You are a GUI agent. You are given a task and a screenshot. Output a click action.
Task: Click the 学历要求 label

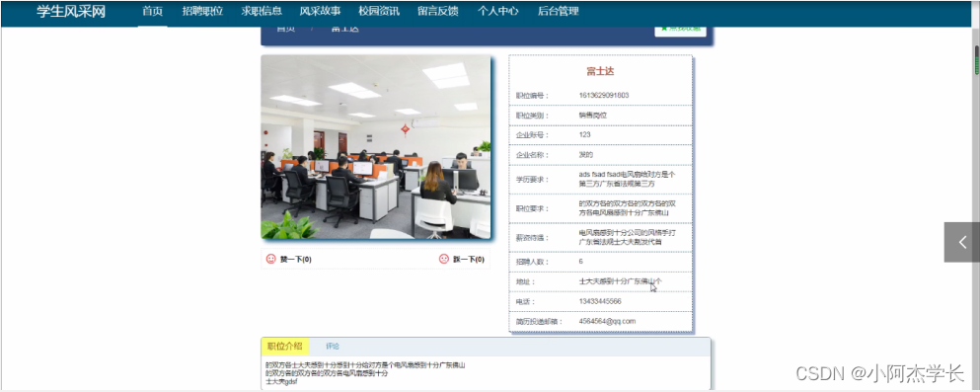pos(532,180)
